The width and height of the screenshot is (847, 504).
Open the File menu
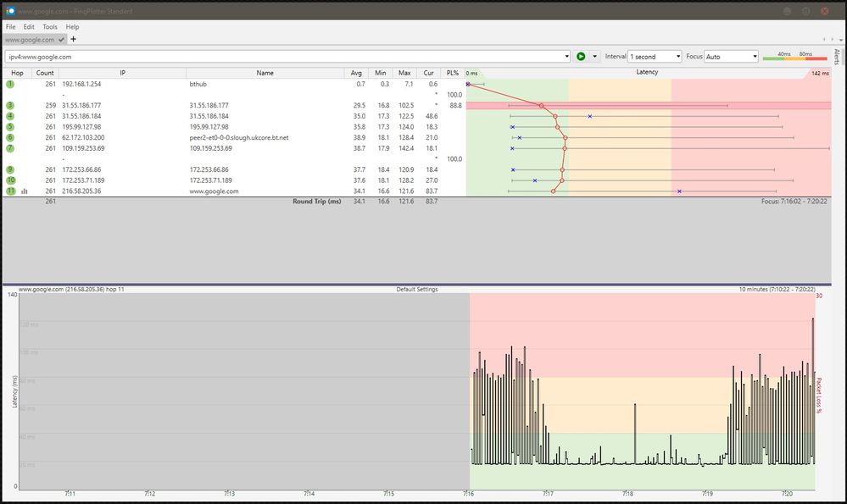point(11,27)
